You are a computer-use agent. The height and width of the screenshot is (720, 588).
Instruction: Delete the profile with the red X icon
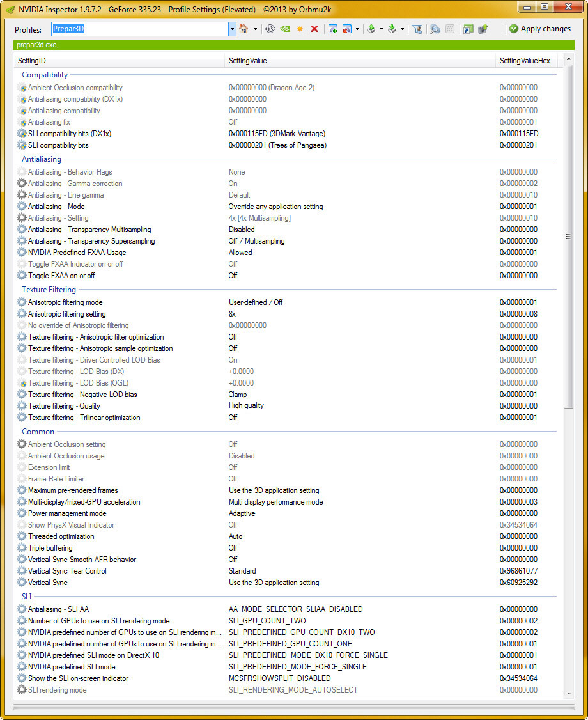coord(314,29)
